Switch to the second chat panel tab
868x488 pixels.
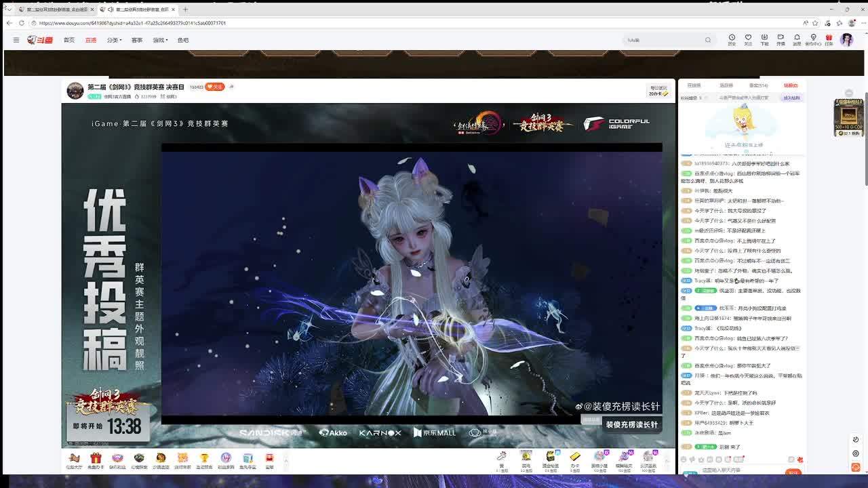click(x=726, y=85)
